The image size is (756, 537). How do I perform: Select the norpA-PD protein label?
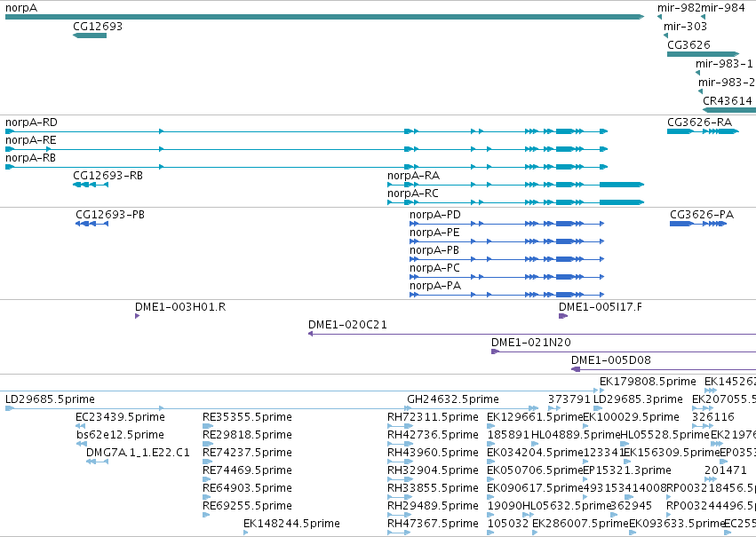tap(435, 215)
